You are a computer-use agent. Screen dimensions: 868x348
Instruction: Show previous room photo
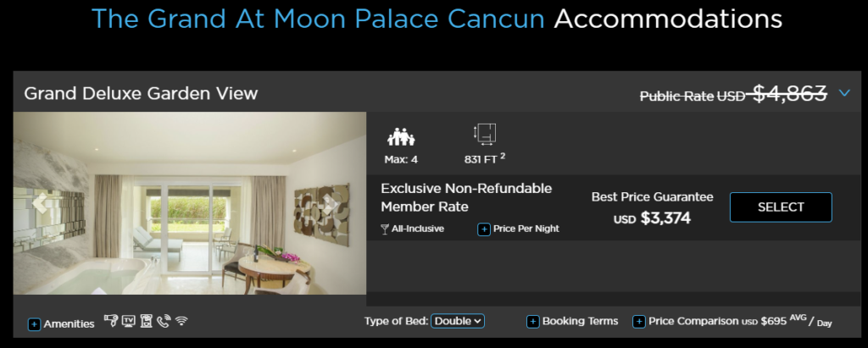pyautogui.click(x=40, y=202)
